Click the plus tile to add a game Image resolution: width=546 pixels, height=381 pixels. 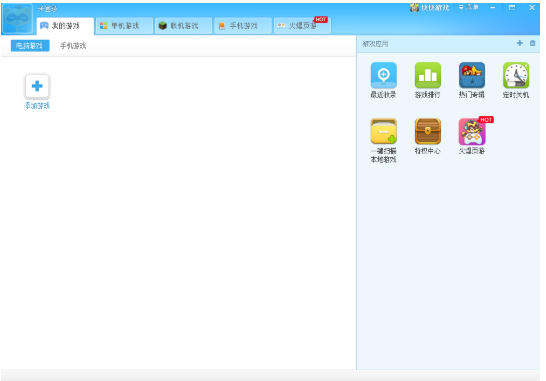coord(37,86)
